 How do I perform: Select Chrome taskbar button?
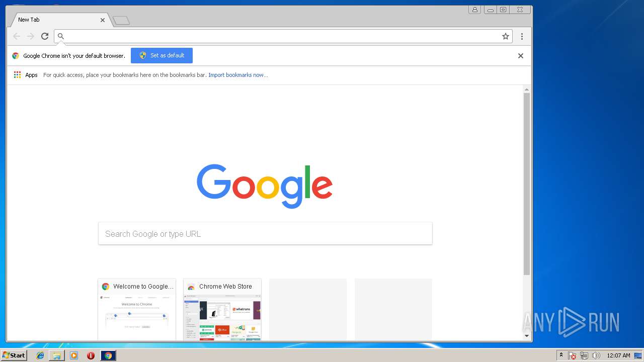pos(108,355)
